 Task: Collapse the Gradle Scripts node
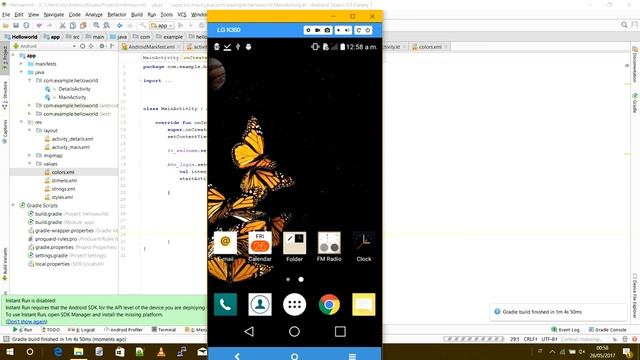(x=13, y=205)
